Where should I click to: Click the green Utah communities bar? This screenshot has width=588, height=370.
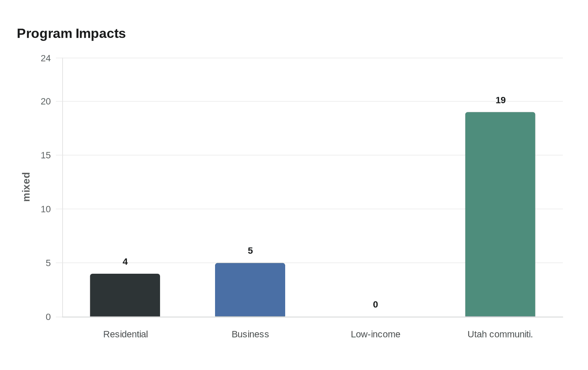pos(500,214)
